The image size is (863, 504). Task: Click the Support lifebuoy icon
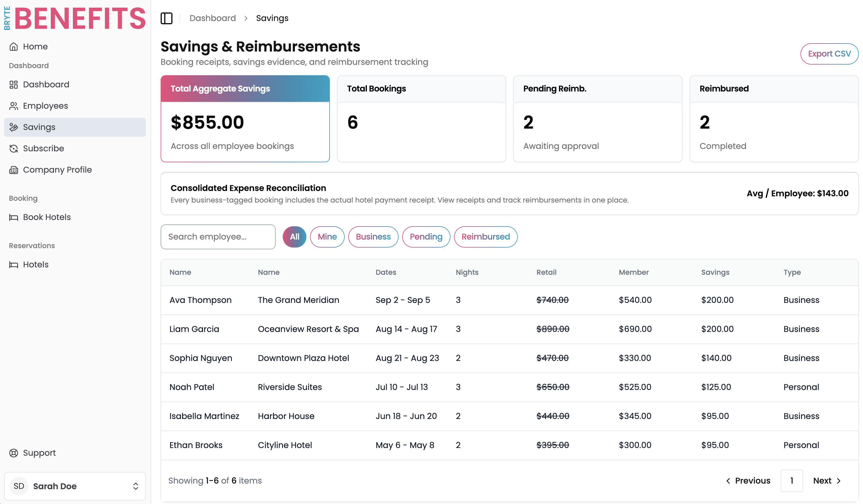point(14,453)
